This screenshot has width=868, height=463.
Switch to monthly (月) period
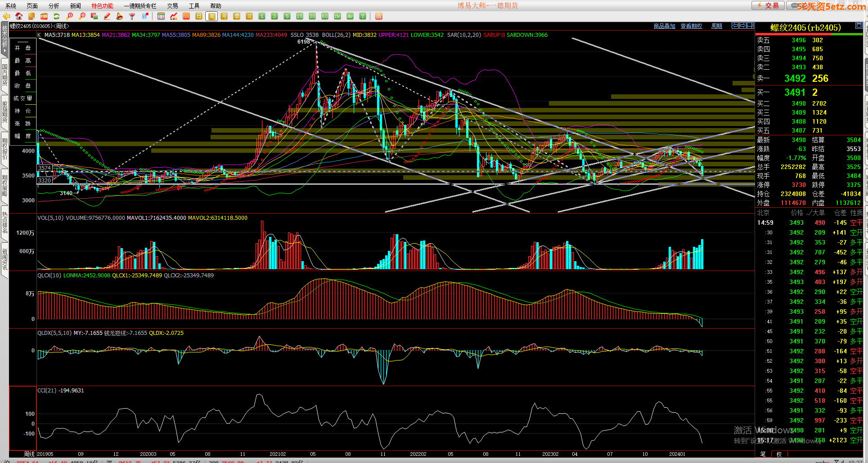[x=224, y=16]
